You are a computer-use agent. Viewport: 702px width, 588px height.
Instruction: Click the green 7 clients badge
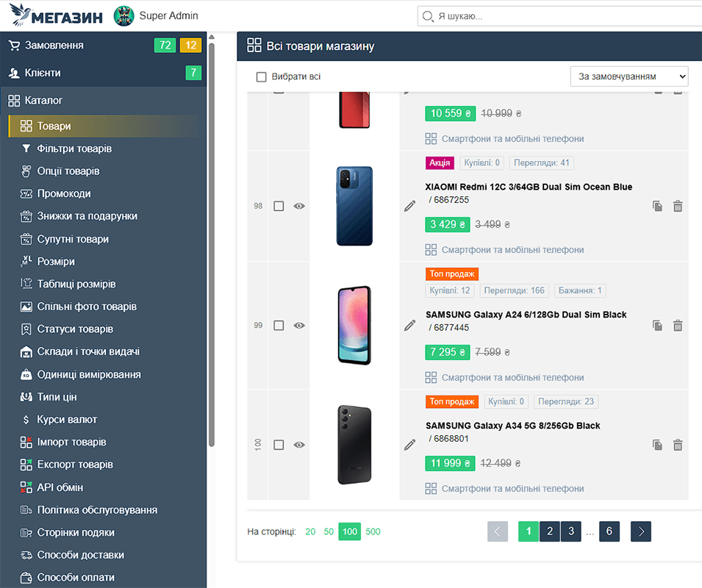click(193, 73)
